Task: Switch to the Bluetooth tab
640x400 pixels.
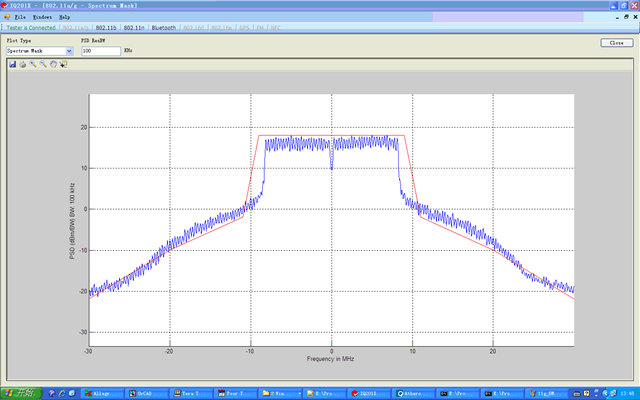Action: [x=165, y=28]
